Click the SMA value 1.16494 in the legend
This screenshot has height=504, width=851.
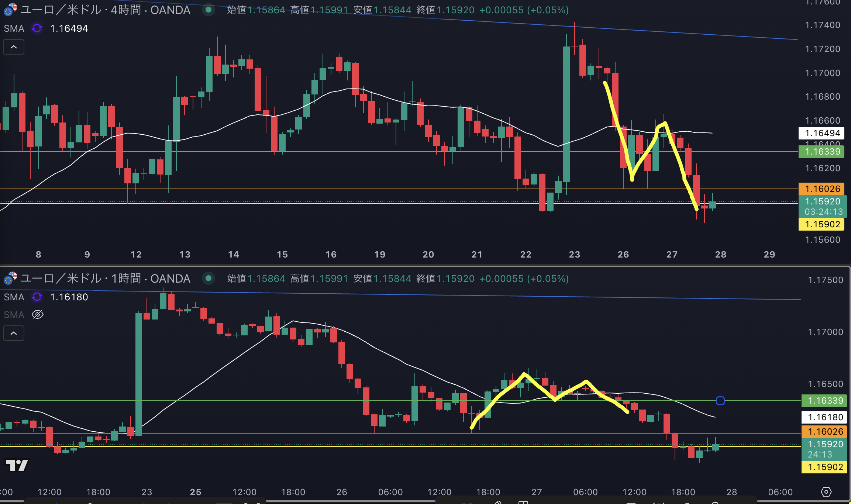69,28
